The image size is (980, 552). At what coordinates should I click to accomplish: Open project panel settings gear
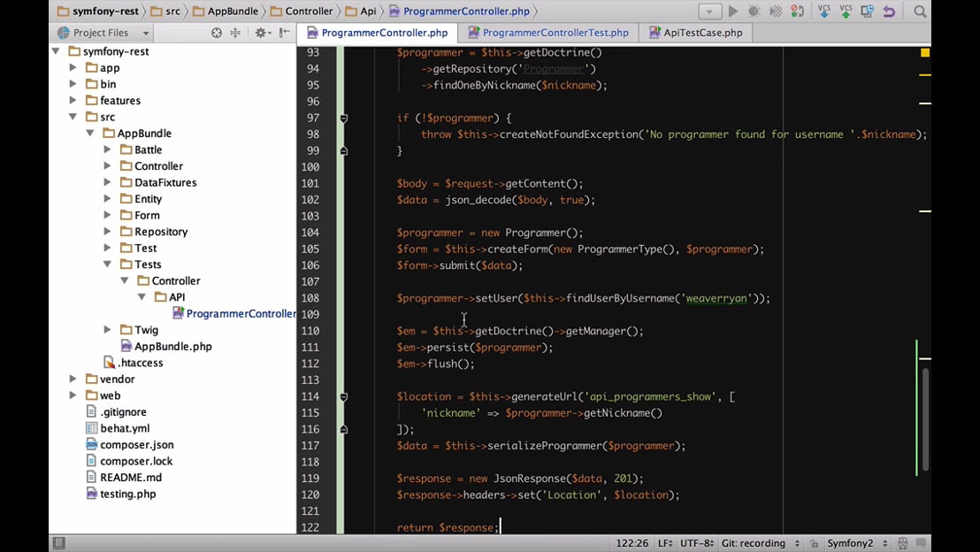pos(262,33)
